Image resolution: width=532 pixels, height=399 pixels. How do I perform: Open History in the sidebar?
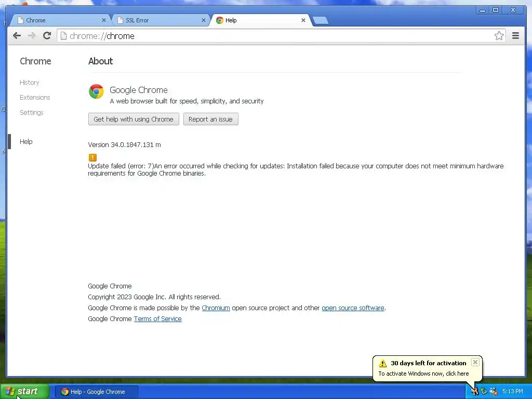click(x=30, y=83)
